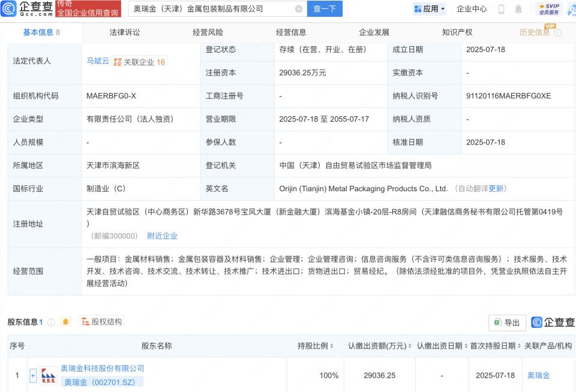This screenshot has height=392, width=576.
Task: Open the 应用 dropdown menu
Action: pyautogui.click(x=429, y=9)
